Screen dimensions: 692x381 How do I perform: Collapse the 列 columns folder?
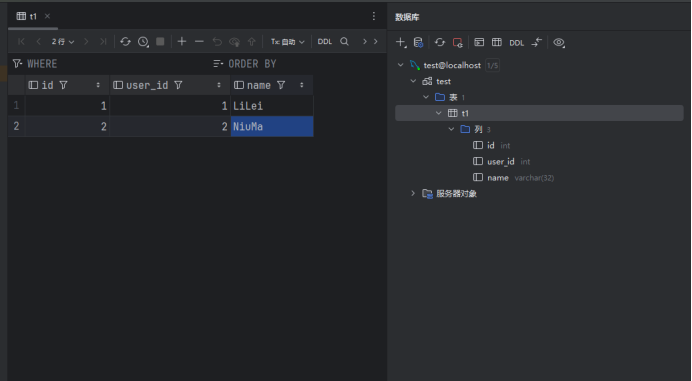click(x=451, y=129)
